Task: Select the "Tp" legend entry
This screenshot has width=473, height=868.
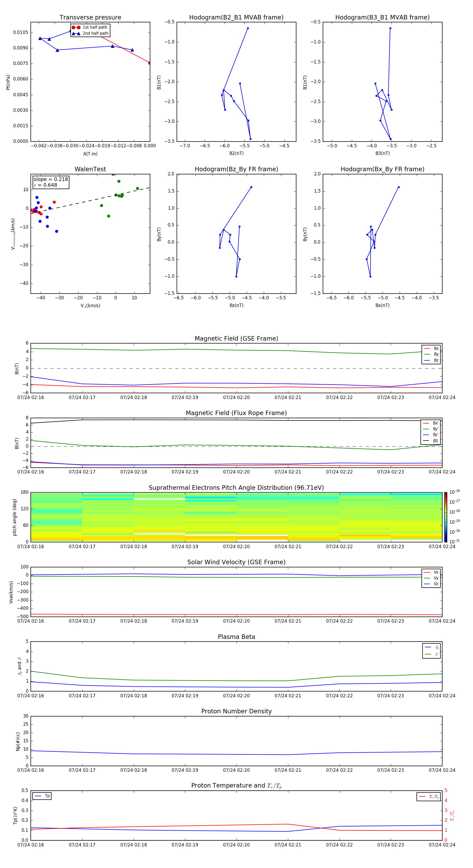Action: 42,796
